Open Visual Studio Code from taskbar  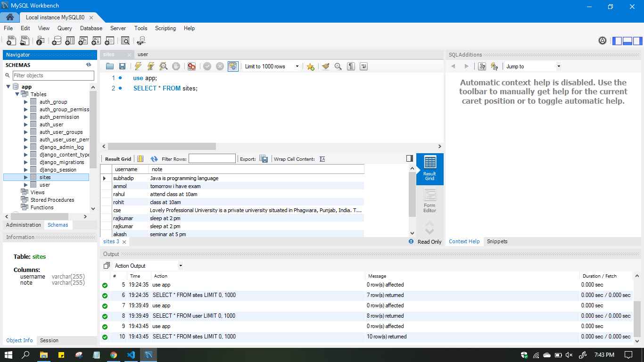(131, 354)
